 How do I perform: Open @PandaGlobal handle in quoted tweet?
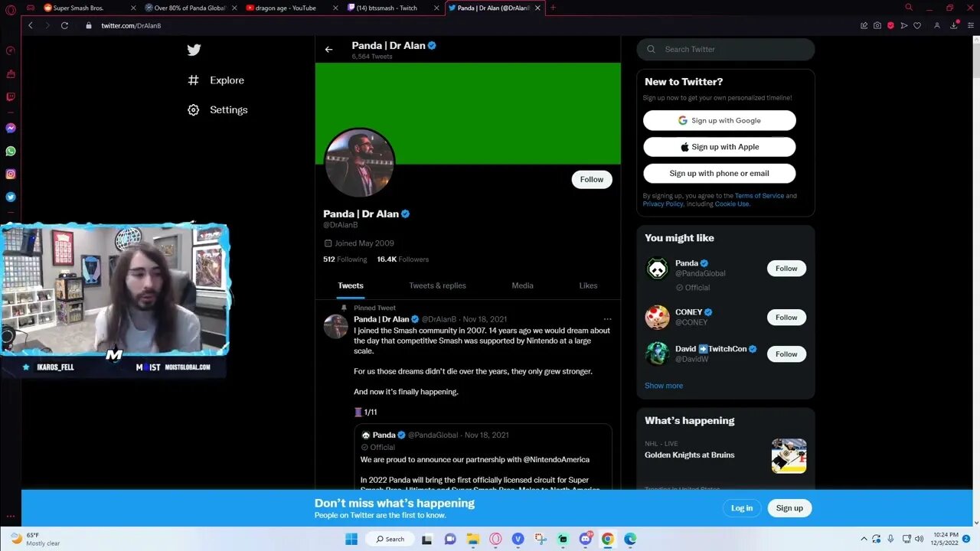tap(433, 435)
